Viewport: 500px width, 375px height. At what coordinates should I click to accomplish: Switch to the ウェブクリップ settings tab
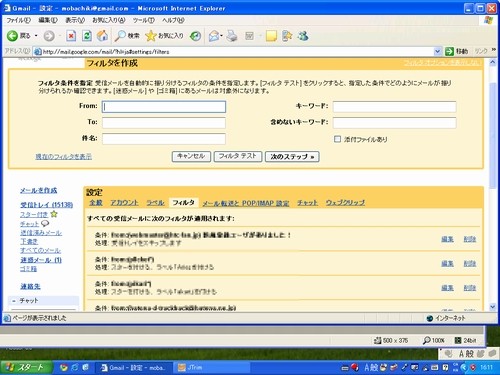pyautogui.click(x=345, y=203)
